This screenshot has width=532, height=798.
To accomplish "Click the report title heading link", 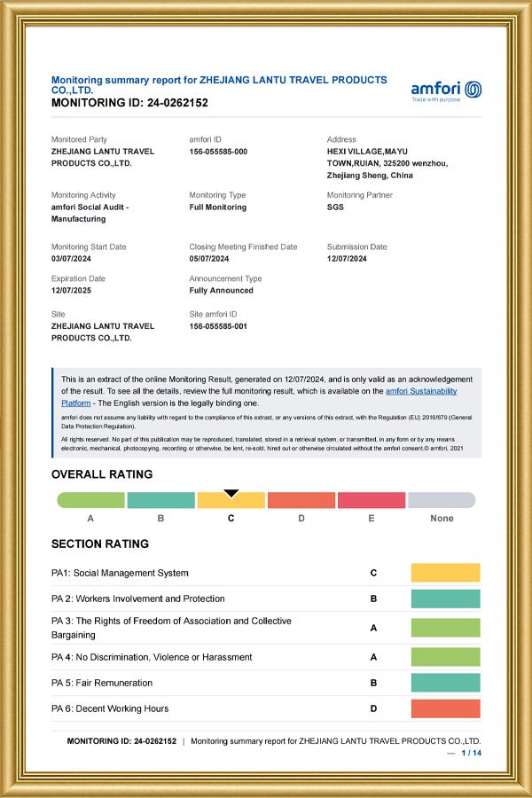I will [219, 84].
